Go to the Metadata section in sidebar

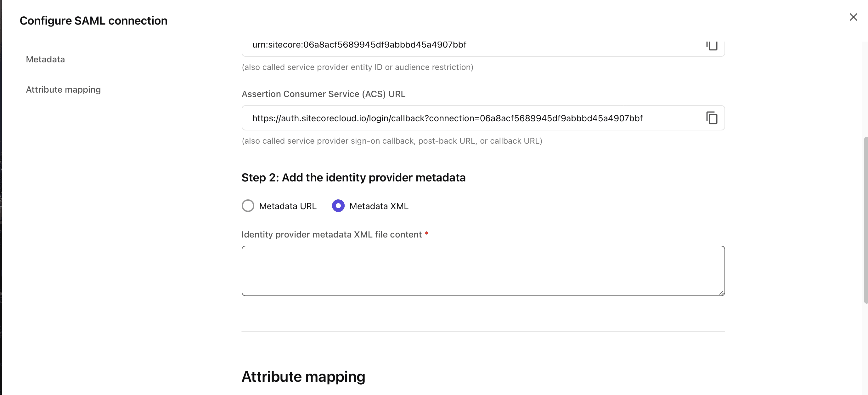pyautogui.click(x=46, y=59)
